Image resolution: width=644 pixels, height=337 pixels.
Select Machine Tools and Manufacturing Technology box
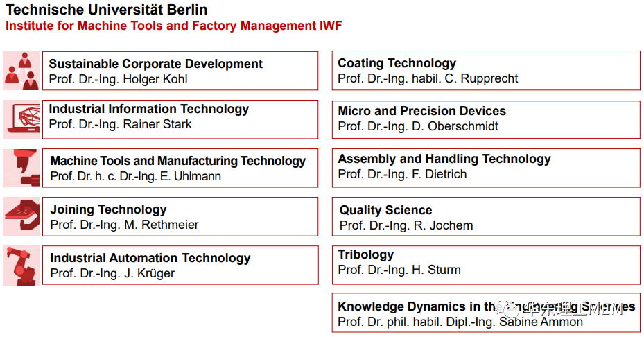(x=180, y=168)
